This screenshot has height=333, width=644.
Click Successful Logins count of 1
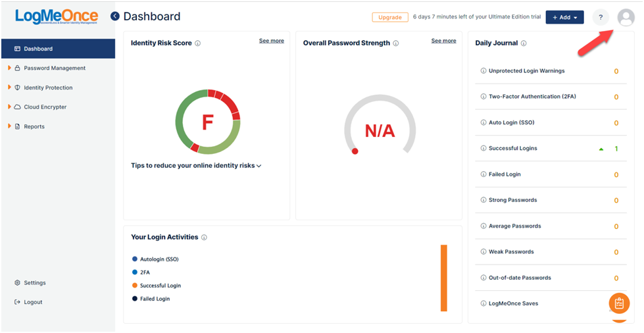coord(616,149)
